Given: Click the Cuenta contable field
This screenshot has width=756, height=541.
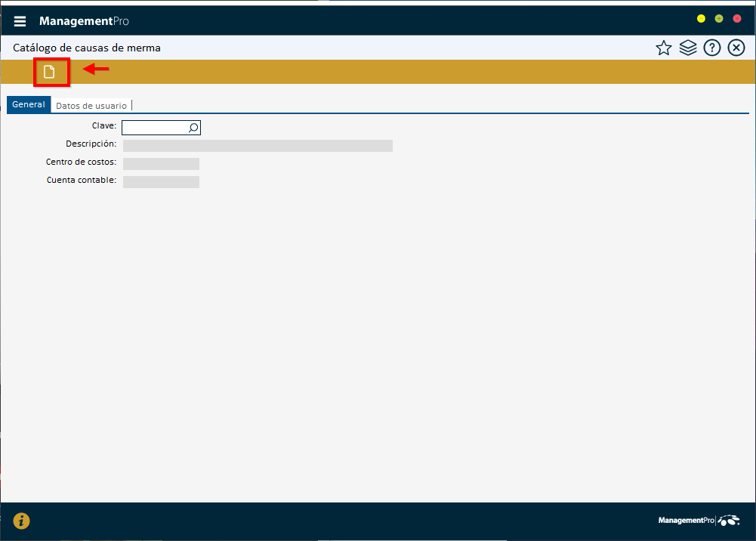Looking at the screenshot, I should coord(160,181).
